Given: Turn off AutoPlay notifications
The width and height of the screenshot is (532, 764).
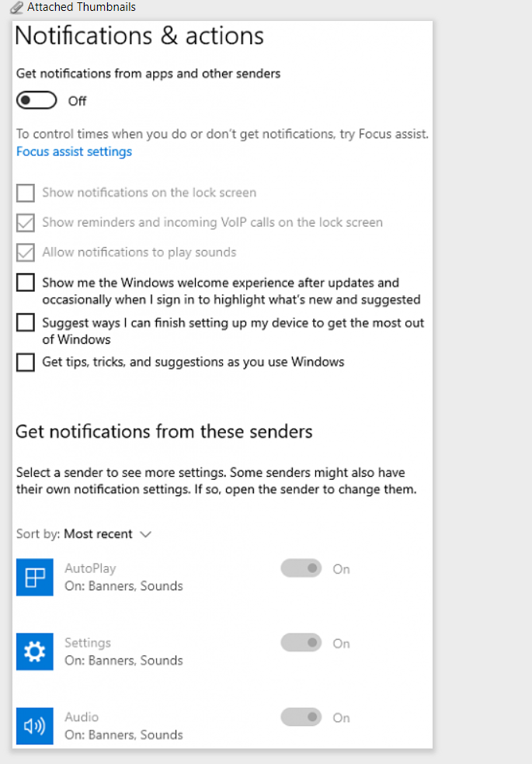Looking at the screenshot, I should tap(301, 568).
